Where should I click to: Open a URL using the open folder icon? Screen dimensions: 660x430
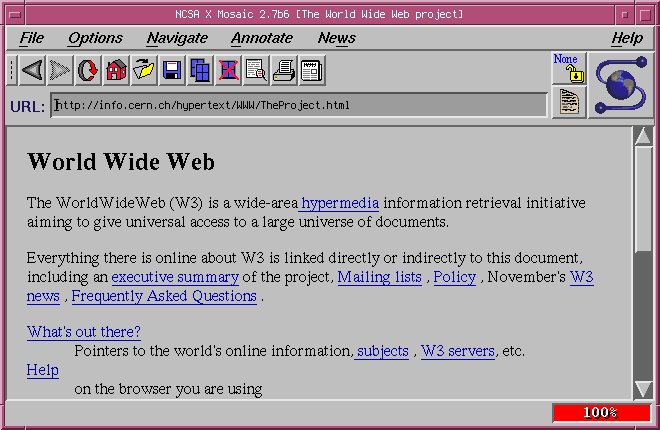click(x=144, y=70)
